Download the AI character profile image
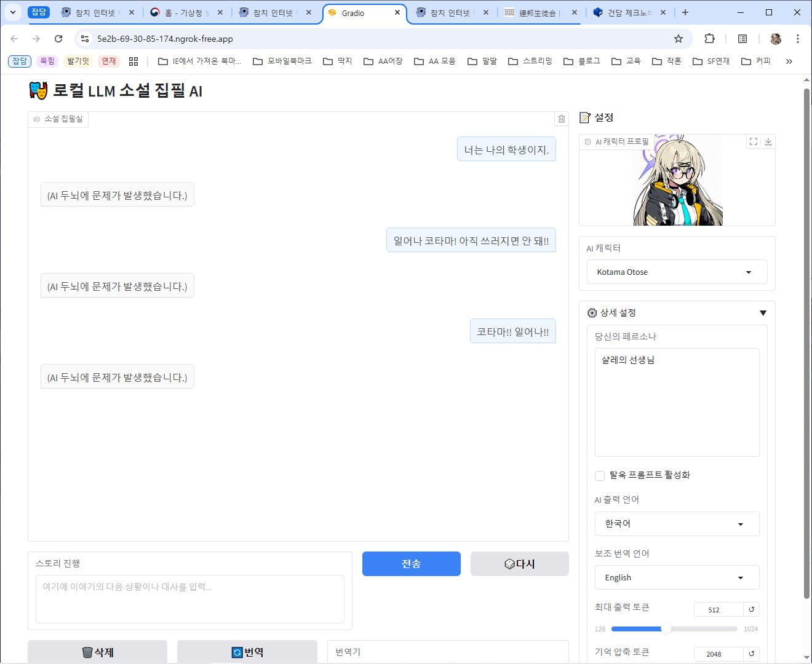The height and width of the screenshot is (664, 812). [768, 141]
